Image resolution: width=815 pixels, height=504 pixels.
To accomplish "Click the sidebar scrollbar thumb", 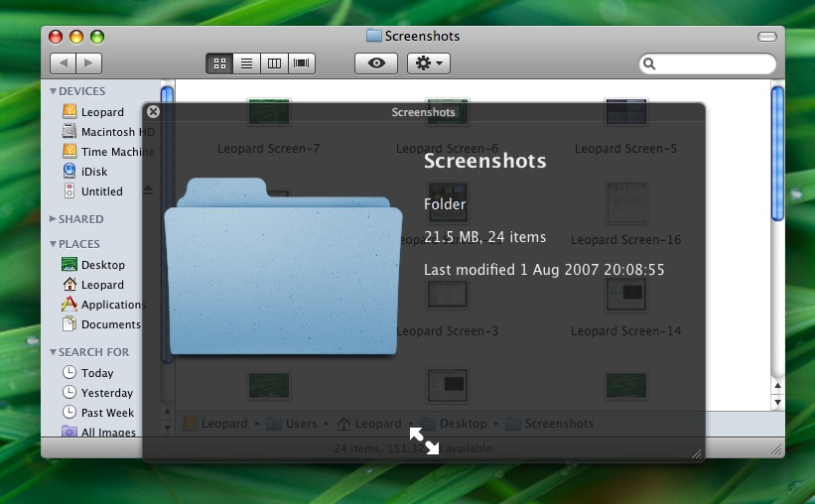I will [x=167, y=224].
